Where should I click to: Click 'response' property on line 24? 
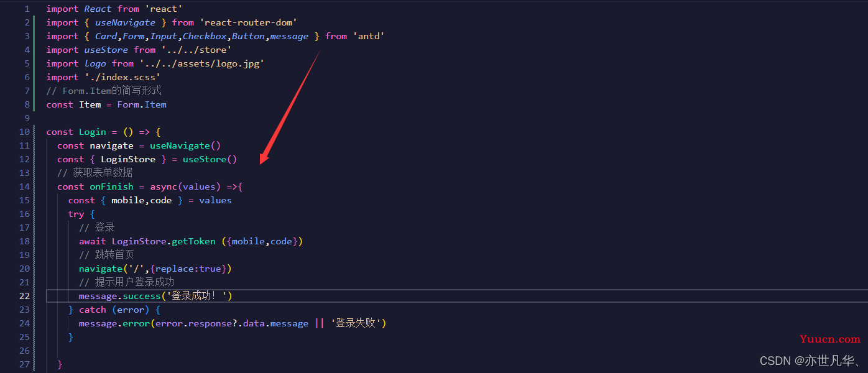click(210, 323)
